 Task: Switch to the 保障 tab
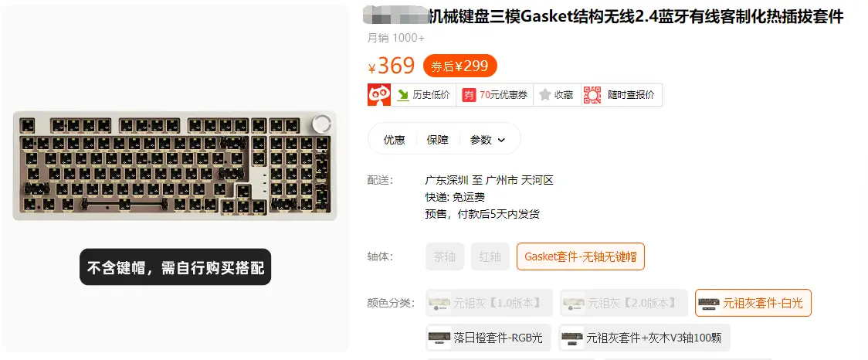[437, 140]
